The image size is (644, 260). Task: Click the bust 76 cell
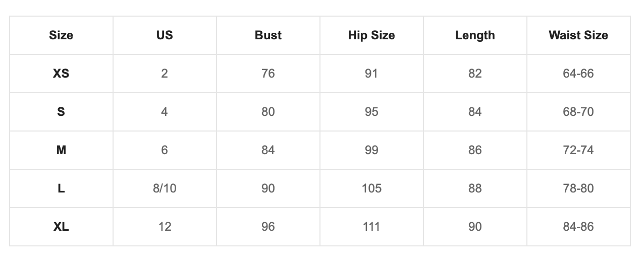pyautogui.click(x=268, y=74)
